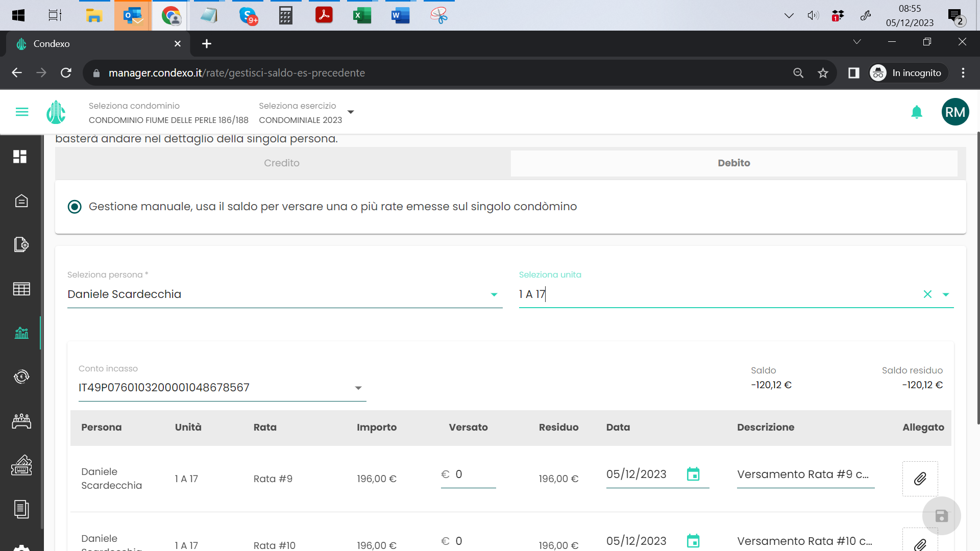Viewport: 980px width, 551px height.
Task: Click the Rata #9 label
Action: pos(273,479)
